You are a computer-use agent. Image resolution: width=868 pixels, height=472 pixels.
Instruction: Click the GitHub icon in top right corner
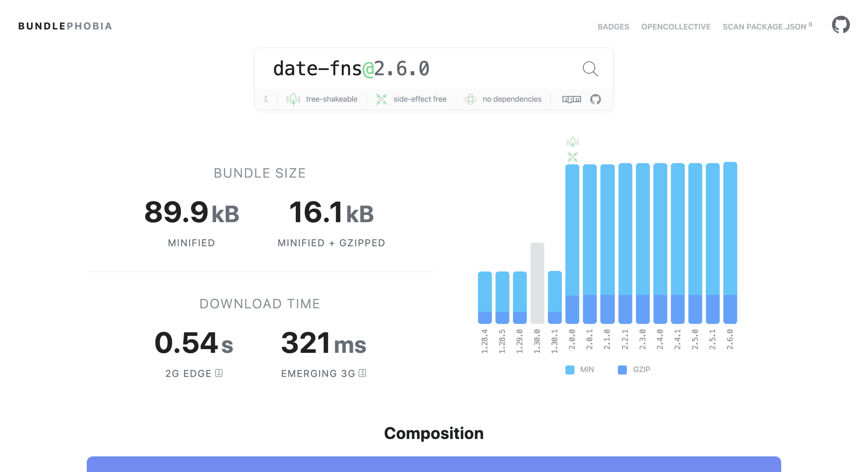click(x=841, y=25)
